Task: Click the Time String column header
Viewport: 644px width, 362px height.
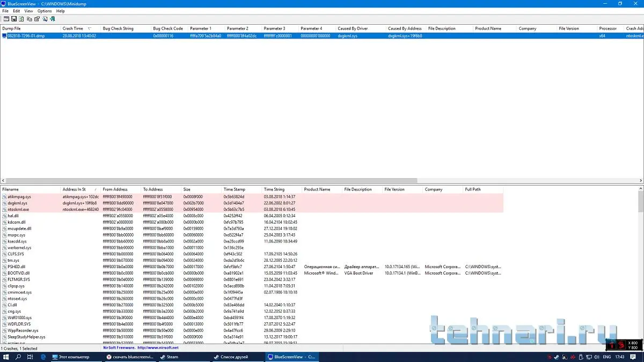Action: [x=282, y=189]
